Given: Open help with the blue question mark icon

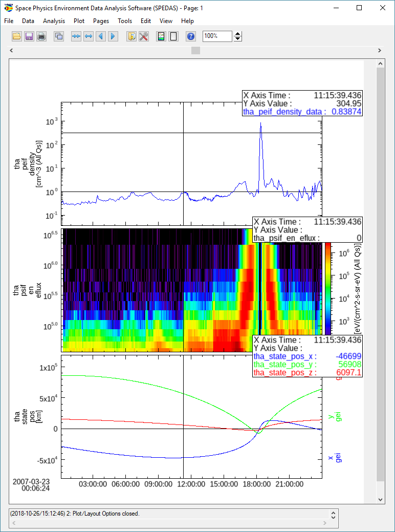Looking at the screenshot, I should (191, 36).
